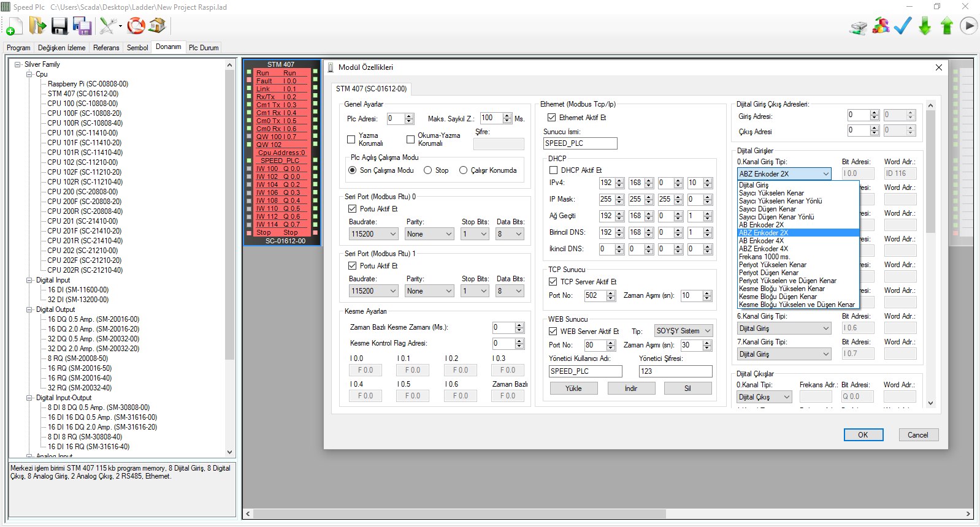Open the screwdriver and wrench tools icon
Image resolution: width=980 pixels, height=527 pixels.
[108, 26]
